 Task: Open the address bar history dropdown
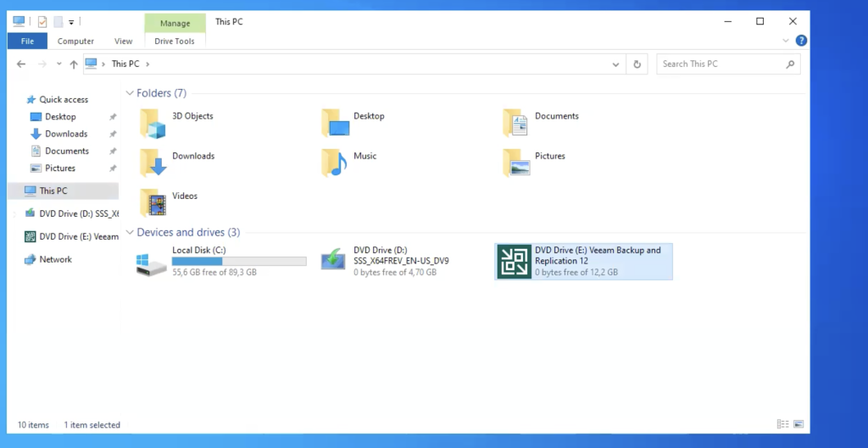(615, 64)
